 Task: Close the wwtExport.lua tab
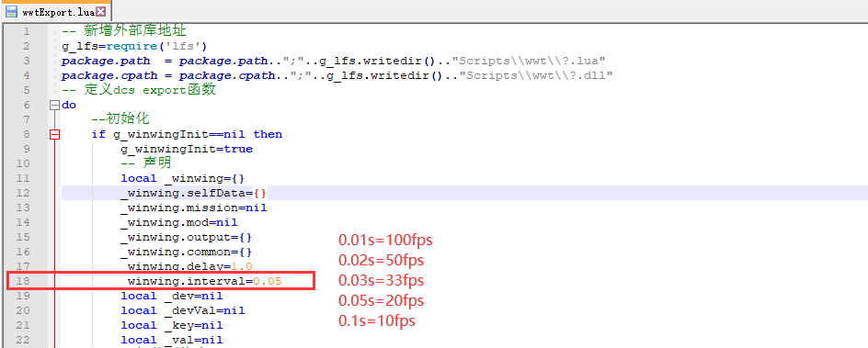(x=100, y=12)
